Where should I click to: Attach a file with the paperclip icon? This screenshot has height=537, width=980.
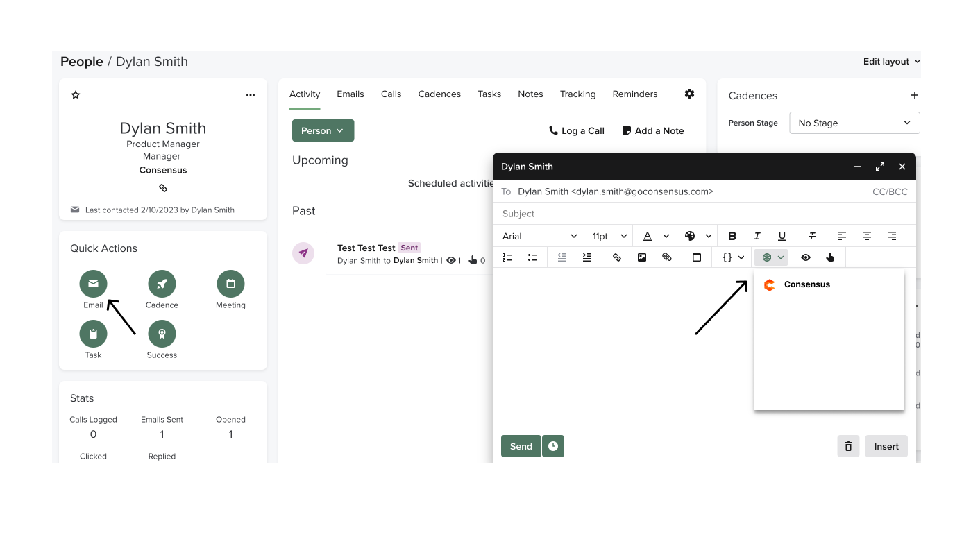tap(667, 257)
